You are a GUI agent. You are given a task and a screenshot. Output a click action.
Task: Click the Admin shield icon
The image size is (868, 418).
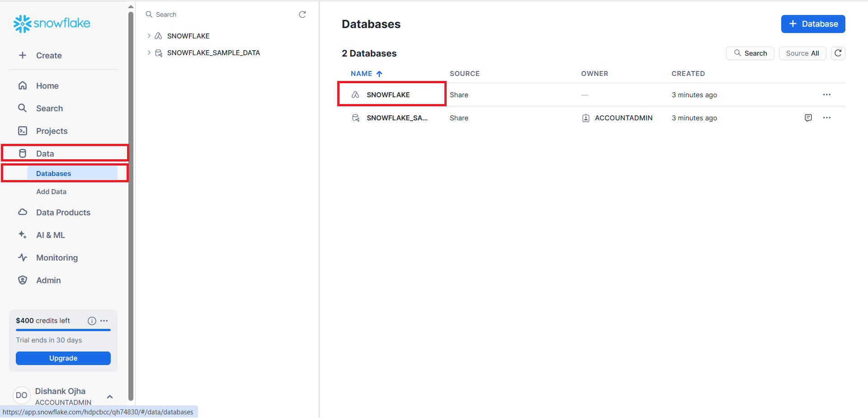pos(23,280)
